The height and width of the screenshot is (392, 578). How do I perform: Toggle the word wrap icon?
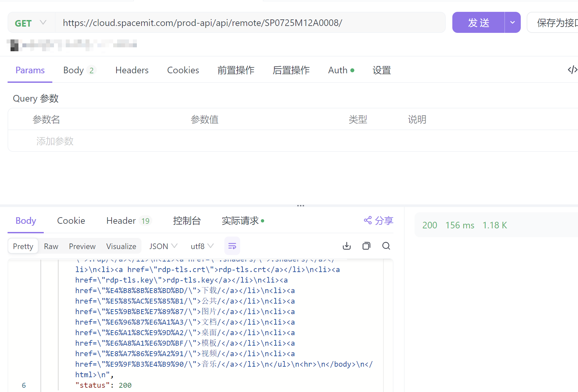pos(232,246)
